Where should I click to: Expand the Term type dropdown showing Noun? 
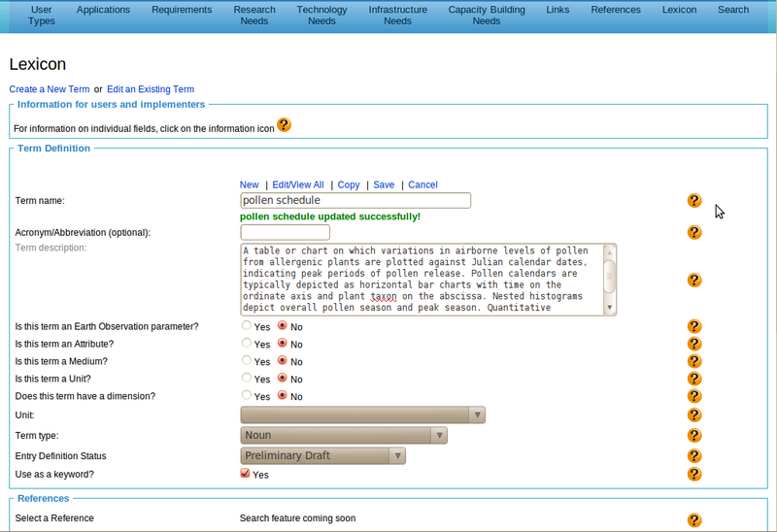343,436
